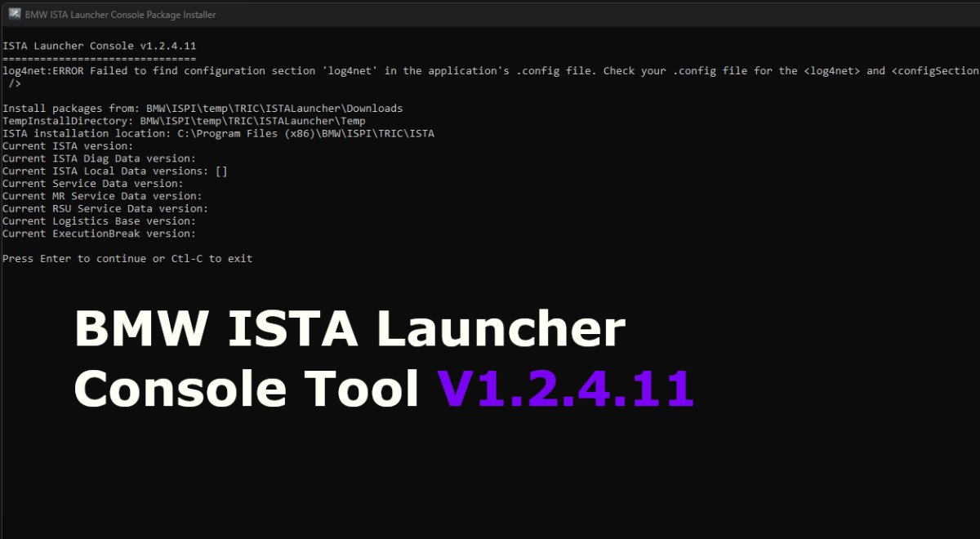This screenshot has width=980, height=539.
Task: Click the large 'BMW ISTA Launcher' heading text
Action: tap(350, 330)
